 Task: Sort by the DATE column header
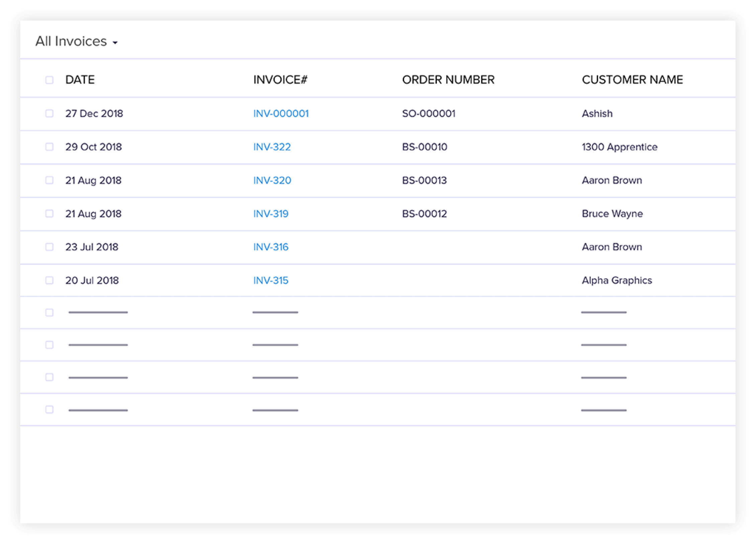[80, 80]
